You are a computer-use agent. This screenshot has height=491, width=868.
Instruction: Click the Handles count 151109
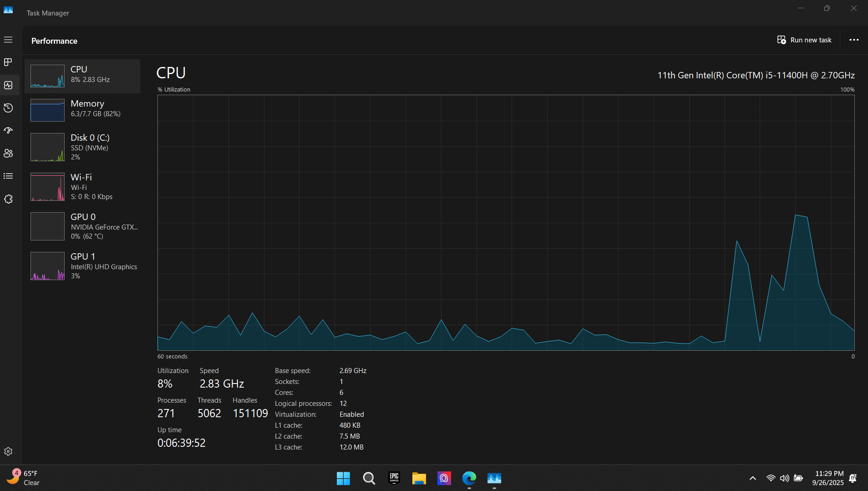click(x=250, y=414)
